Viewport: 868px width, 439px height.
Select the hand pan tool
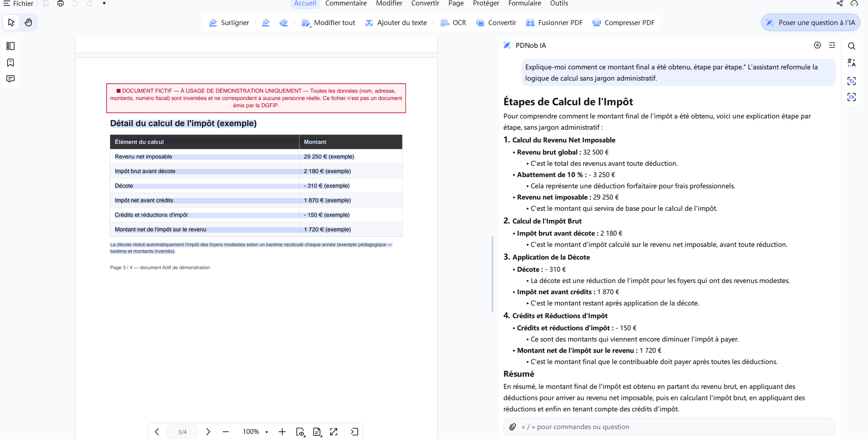point(28,22)
